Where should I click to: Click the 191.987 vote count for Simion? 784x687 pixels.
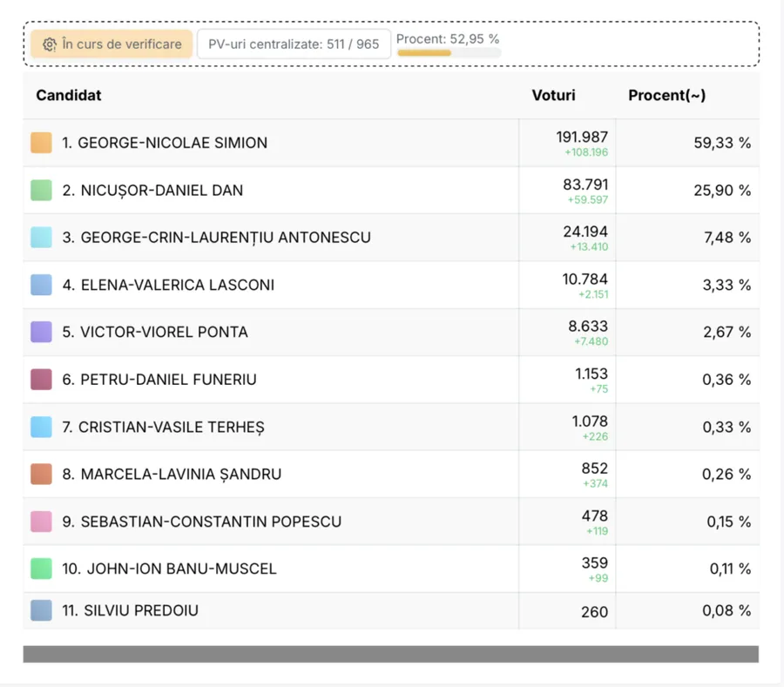[582, 137]
